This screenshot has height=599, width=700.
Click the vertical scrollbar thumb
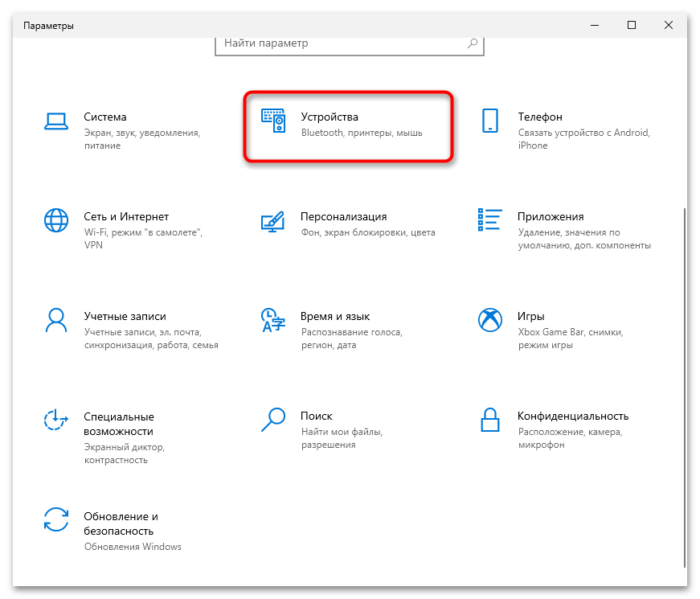(685, 388)
